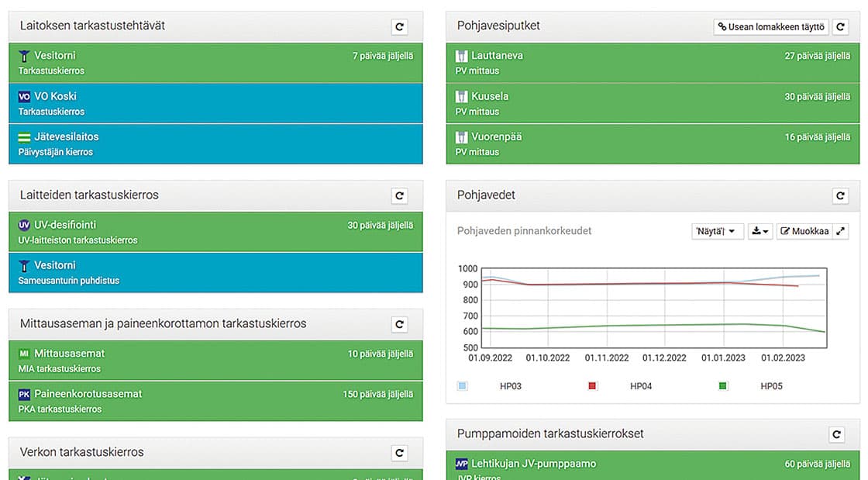Click the Pohjavesiputket refresh icon

[x=840, y=26]
